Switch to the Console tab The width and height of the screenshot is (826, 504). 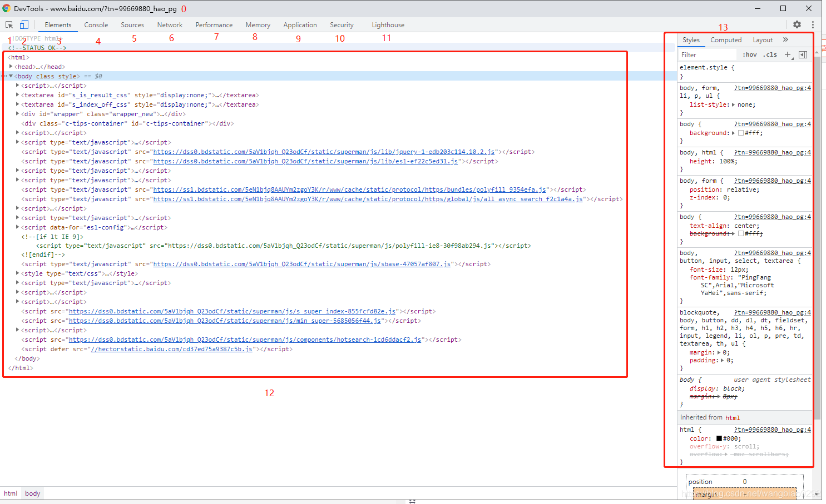96,25
